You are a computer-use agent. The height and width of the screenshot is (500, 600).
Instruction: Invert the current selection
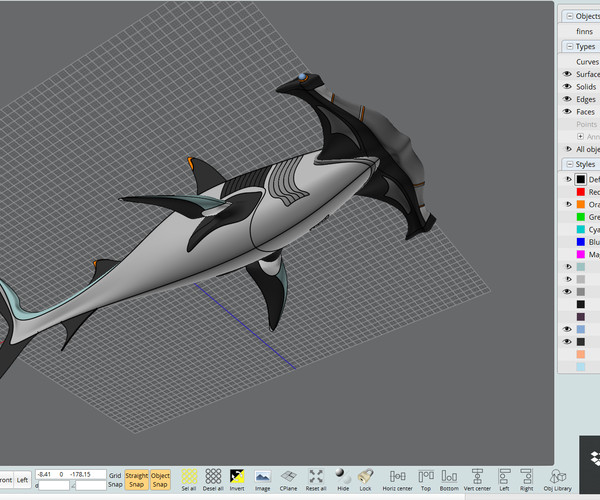pyautogui.click(x=237, y=477)
